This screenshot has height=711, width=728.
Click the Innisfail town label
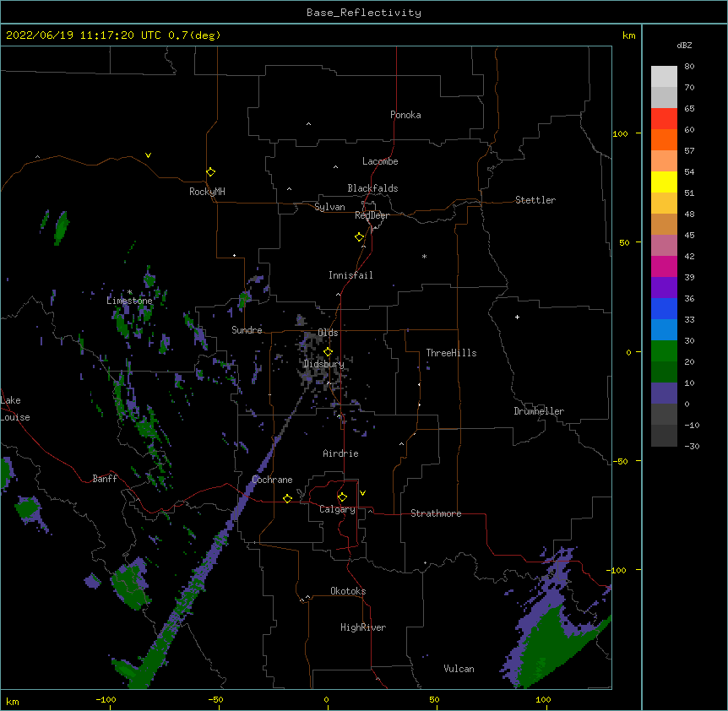(x=350, y=275)
